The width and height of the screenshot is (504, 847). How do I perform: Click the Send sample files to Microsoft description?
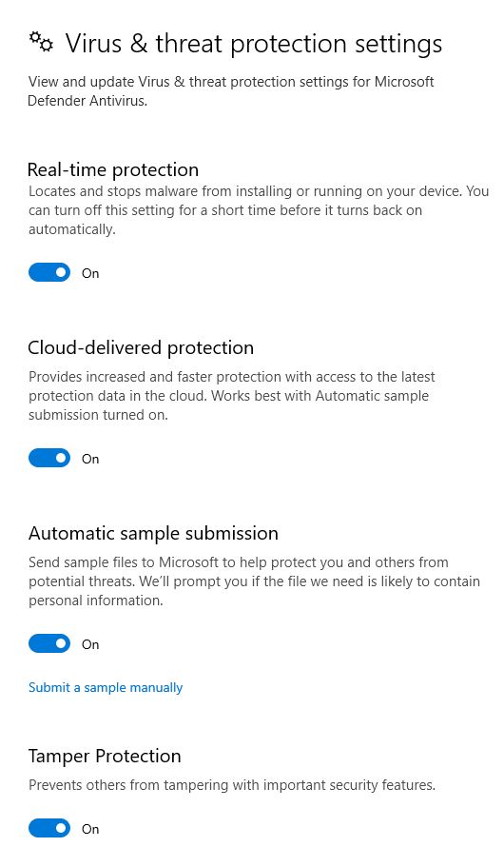point(254,581)
